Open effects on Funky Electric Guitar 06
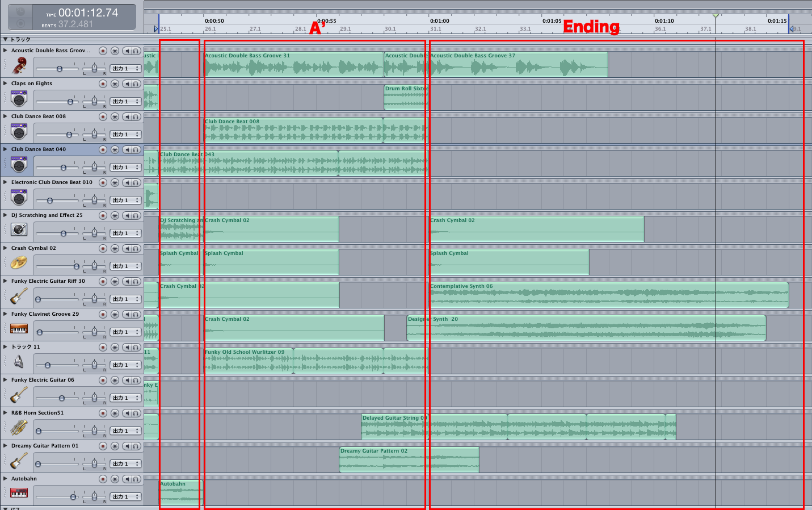This screenshot has width=812, height=510. click(x=115, y=381)
